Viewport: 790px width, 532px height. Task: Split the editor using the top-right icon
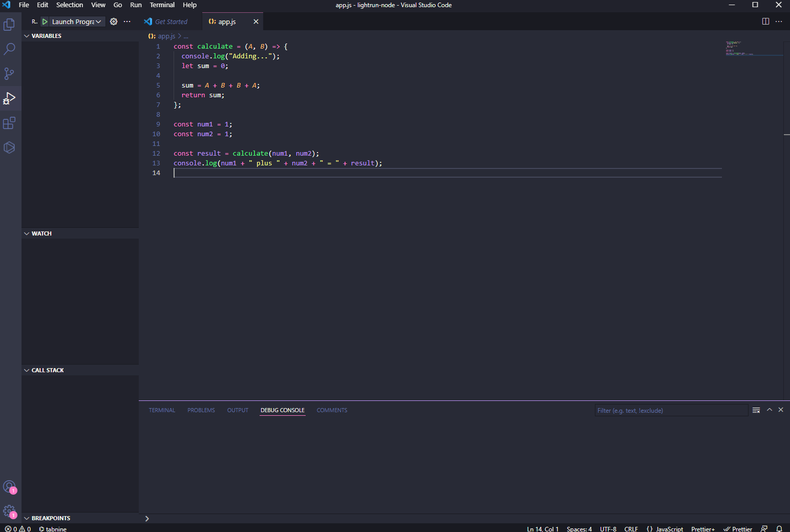(765, 22)
